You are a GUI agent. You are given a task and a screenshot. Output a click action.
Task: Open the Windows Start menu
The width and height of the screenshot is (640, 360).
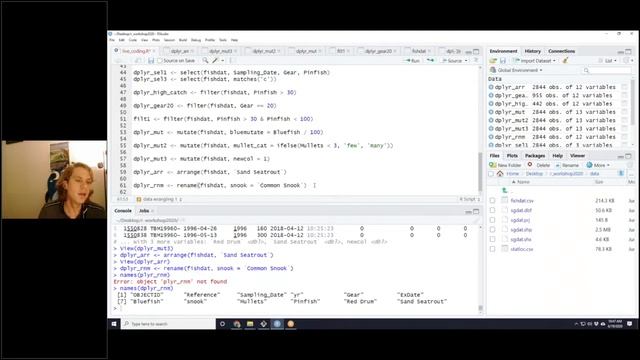114,324
